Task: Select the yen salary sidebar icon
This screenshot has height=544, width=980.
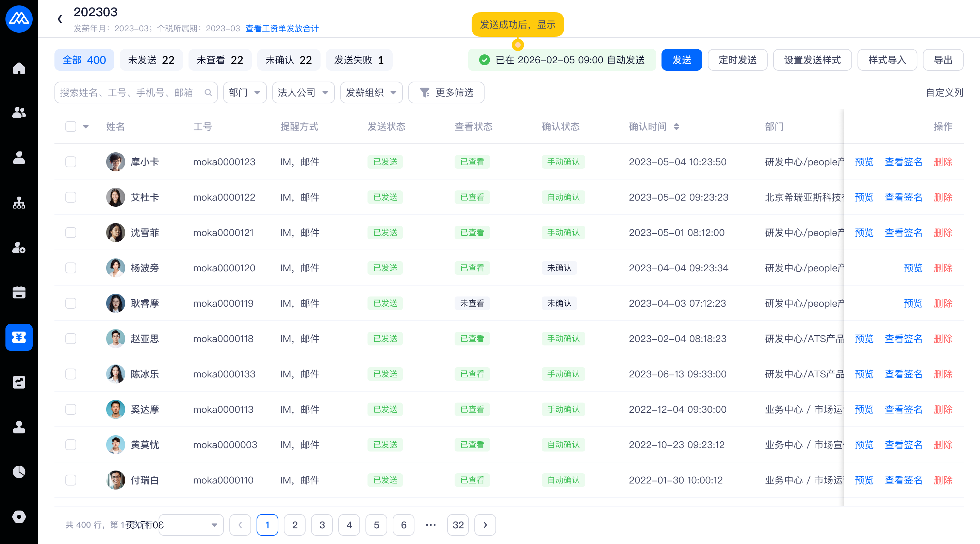Action: click(x=19, y=337)
